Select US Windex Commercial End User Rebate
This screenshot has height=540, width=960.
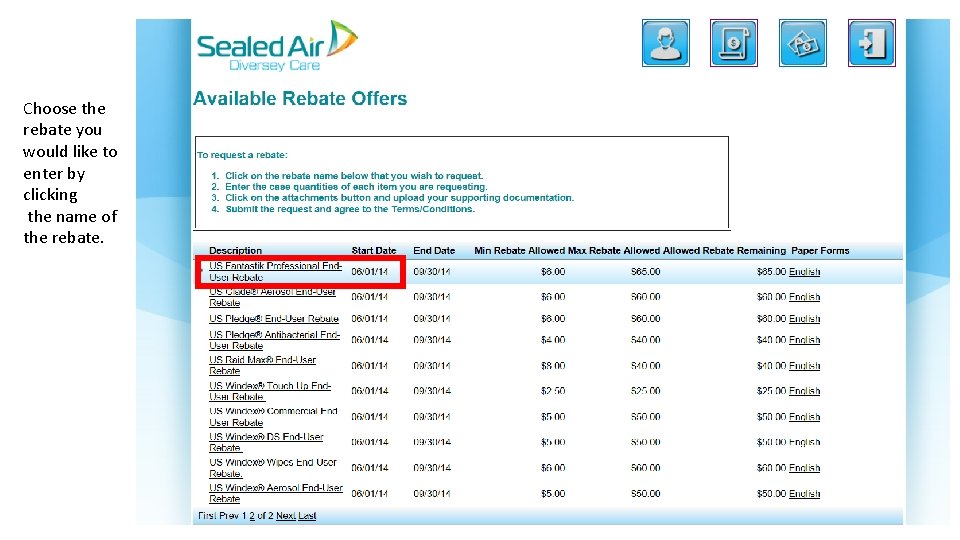(x=273, y=416)
